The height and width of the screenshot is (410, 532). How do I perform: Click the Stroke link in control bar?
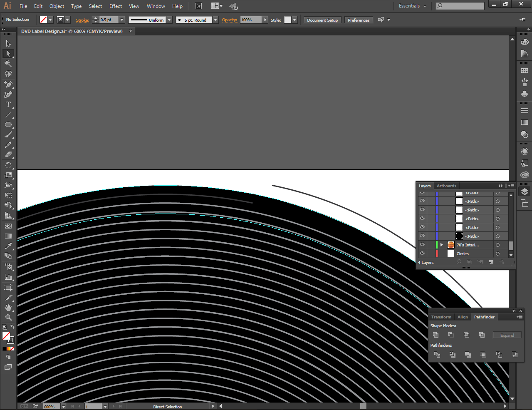[x=82, y=20]
